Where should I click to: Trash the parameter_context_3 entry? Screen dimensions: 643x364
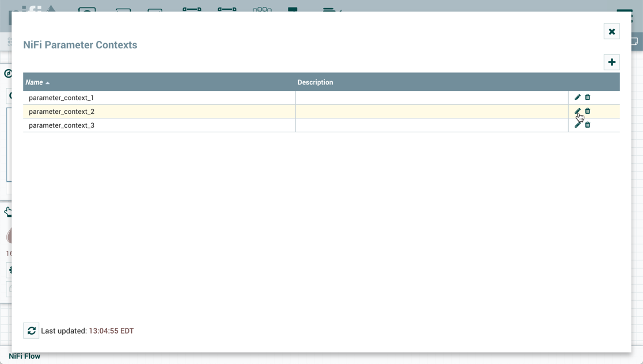[587, 125]
